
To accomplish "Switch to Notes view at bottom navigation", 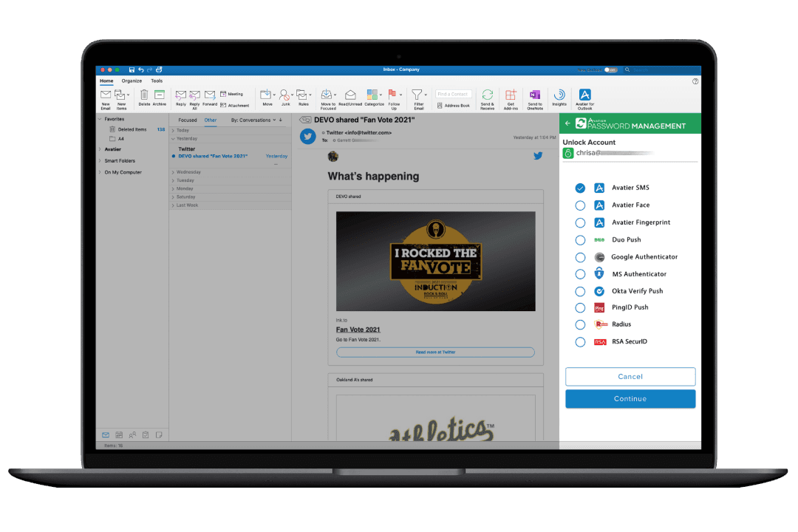I will coord(159,434).
